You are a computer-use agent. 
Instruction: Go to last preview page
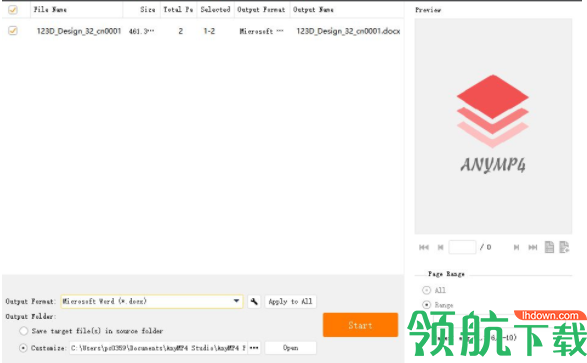(x=532, y=247)
